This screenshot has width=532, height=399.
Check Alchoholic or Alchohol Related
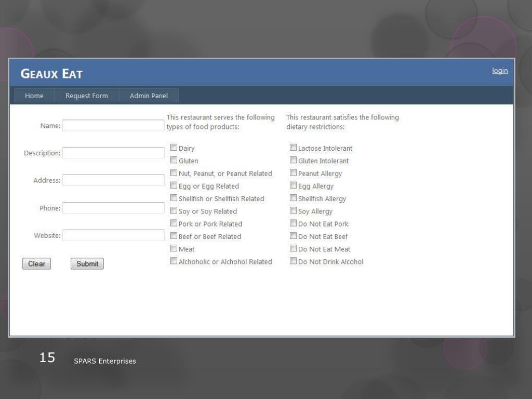click(x=174, y=261)
